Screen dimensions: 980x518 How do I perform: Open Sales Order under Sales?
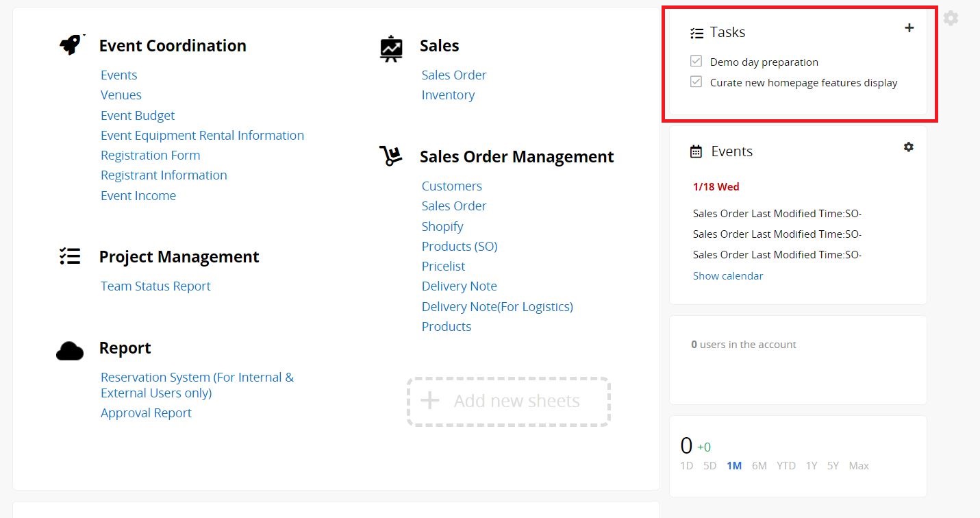click(x=454, y=75)
